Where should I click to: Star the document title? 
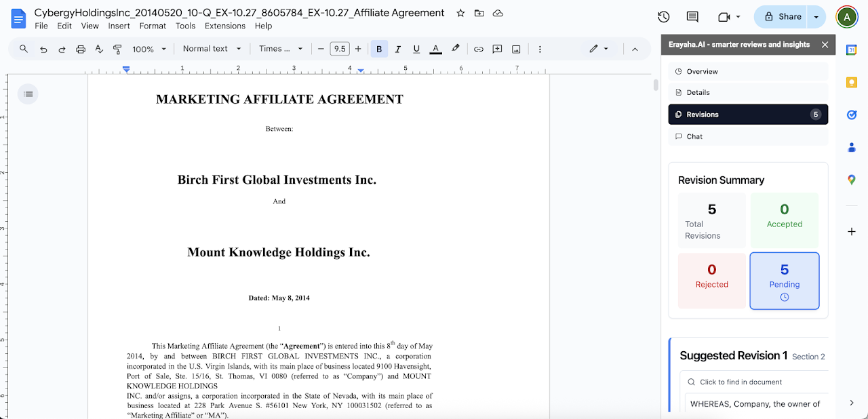pyautogui.click(x=460, y=13)
